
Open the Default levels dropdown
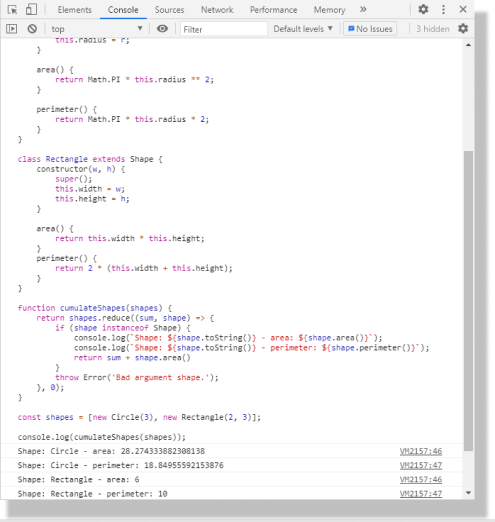[x=303, y=29]
